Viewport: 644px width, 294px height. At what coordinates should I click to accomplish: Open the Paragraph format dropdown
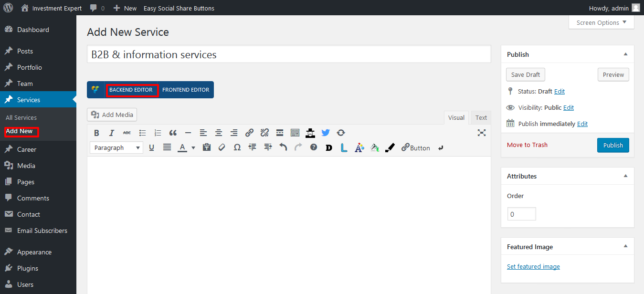point(116,147)
